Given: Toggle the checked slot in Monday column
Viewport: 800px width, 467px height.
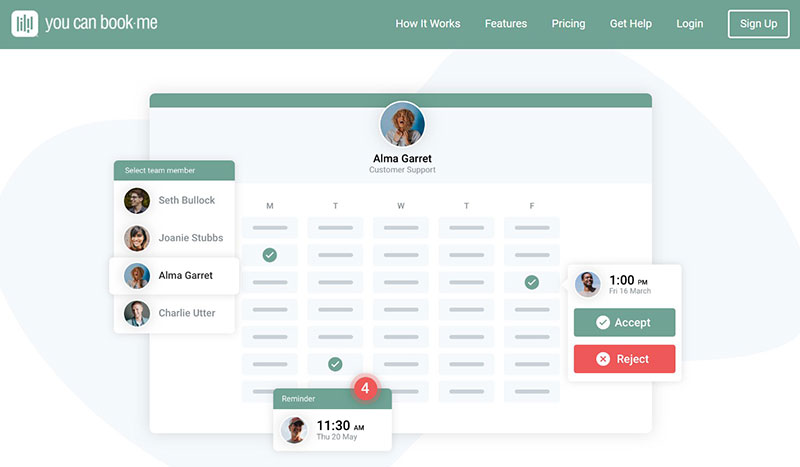Looking at the screenshot, I should [270, 255].
